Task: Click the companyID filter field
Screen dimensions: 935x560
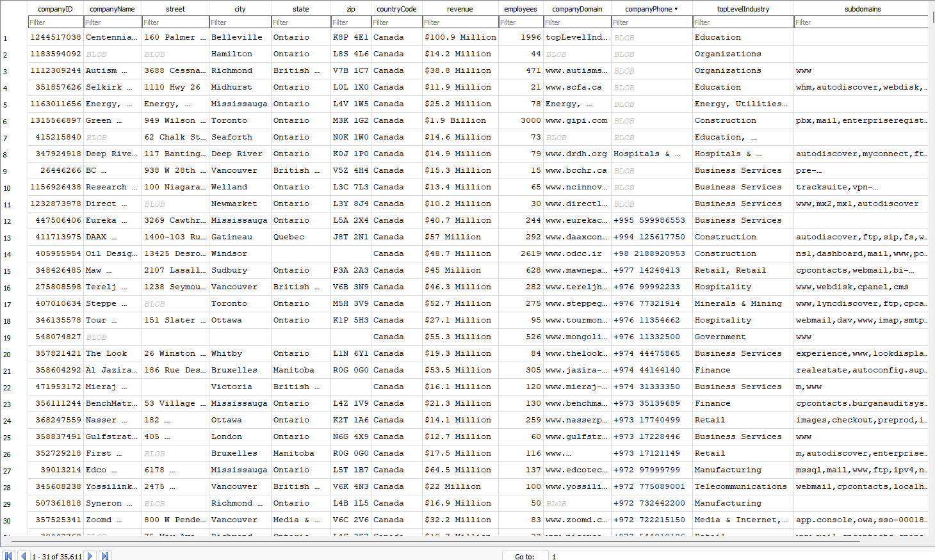Action: [x=56, y=22]
